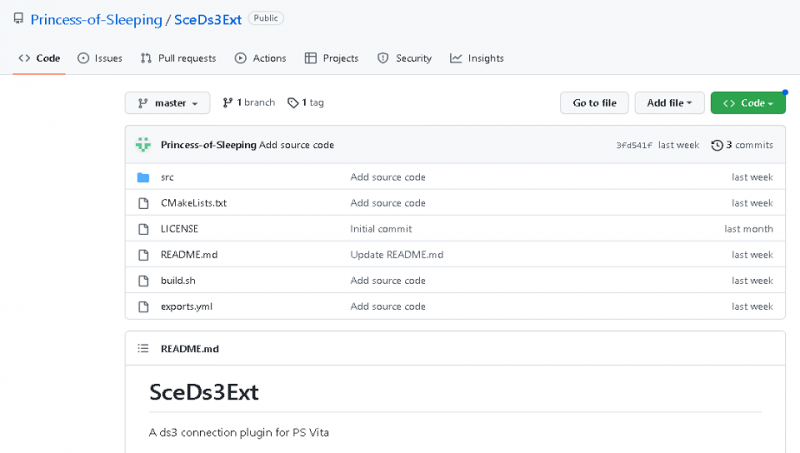Go to the Actions tab

(x=261, y=58)
